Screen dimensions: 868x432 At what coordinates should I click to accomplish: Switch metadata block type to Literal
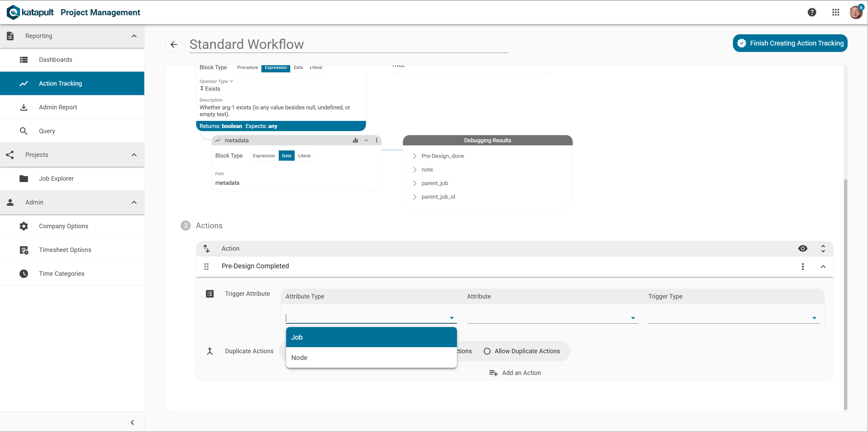(x=304, y=156)
